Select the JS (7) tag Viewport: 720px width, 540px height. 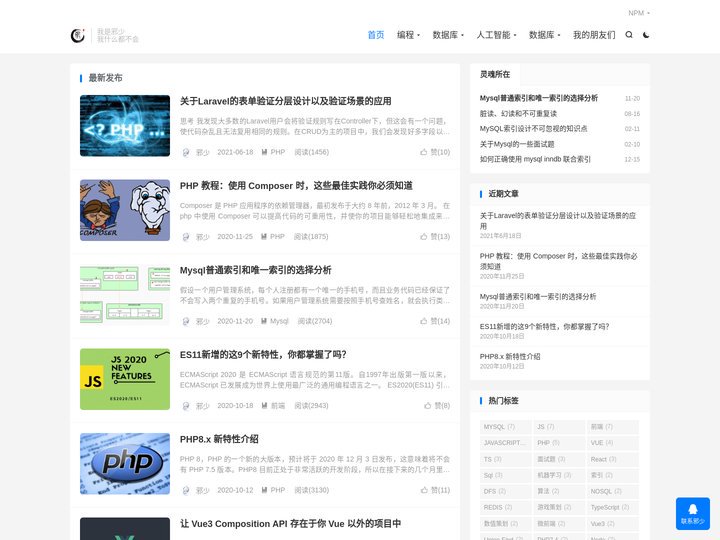pos(559,427)
